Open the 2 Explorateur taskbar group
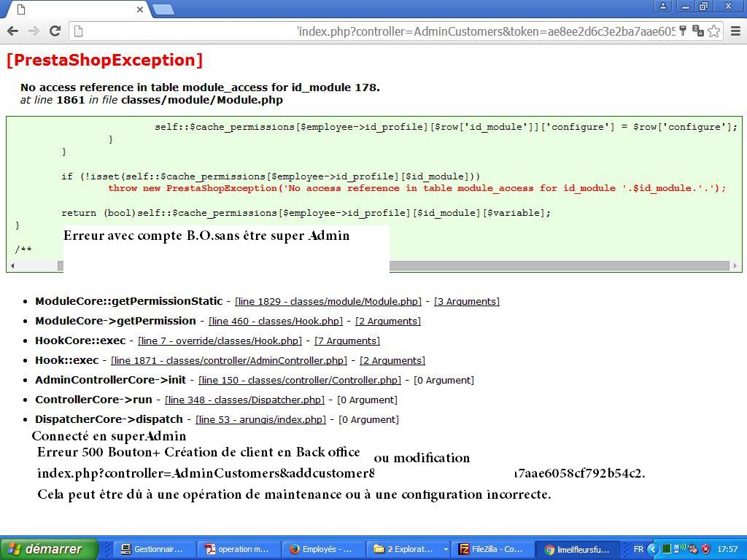 (x=410, y=549)
